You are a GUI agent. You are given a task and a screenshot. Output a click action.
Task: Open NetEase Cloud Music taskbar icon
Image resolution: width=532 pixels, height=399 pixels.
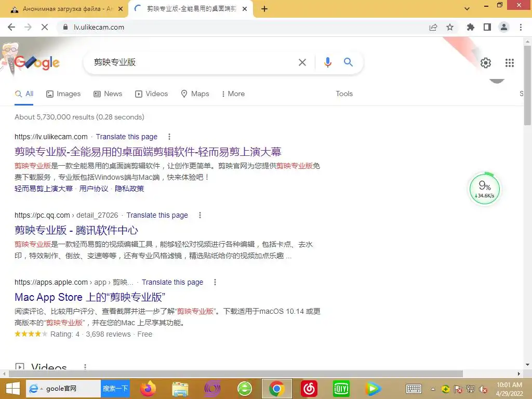click(x=309, y=389)
